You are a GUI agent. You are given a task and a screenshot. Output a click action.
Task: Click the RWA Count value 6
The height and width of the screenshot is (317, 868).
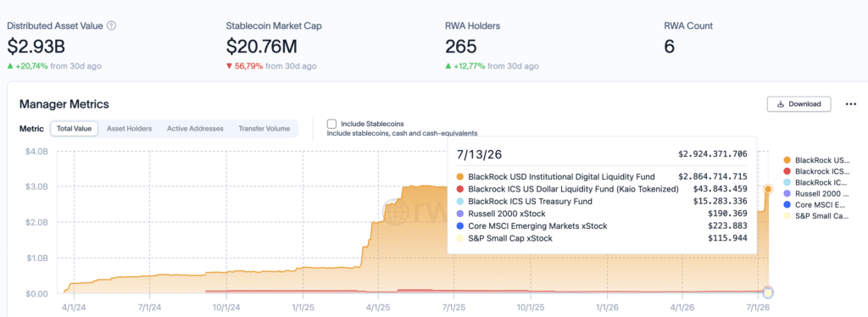(x=670, y=47)
